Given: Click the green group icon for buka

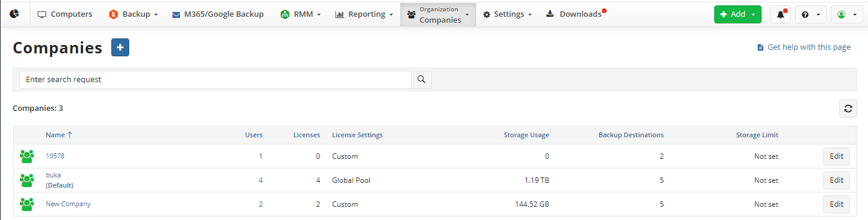Looking at the screenshot, I should [x=26, y=180].
